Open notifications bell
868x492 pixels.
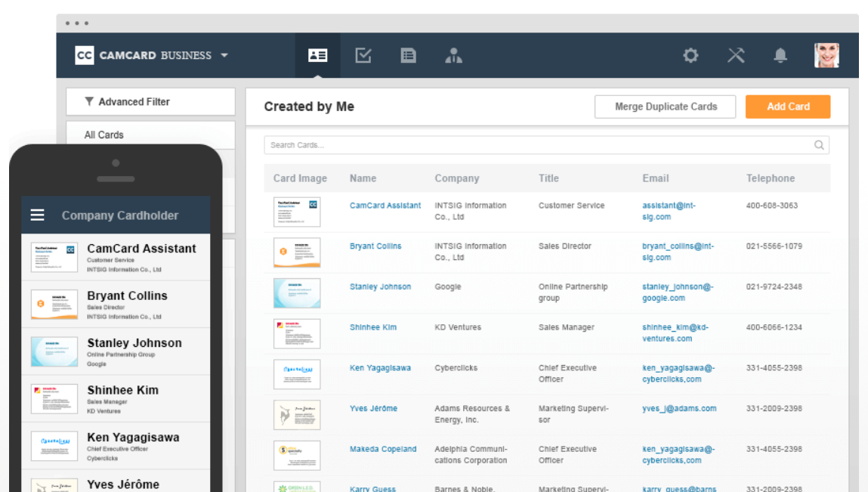(780, 55)
